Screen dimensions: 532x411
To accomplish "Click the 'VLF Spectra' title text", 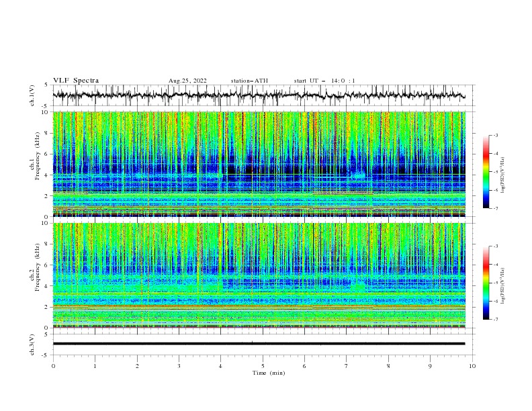I will [76, 81].
